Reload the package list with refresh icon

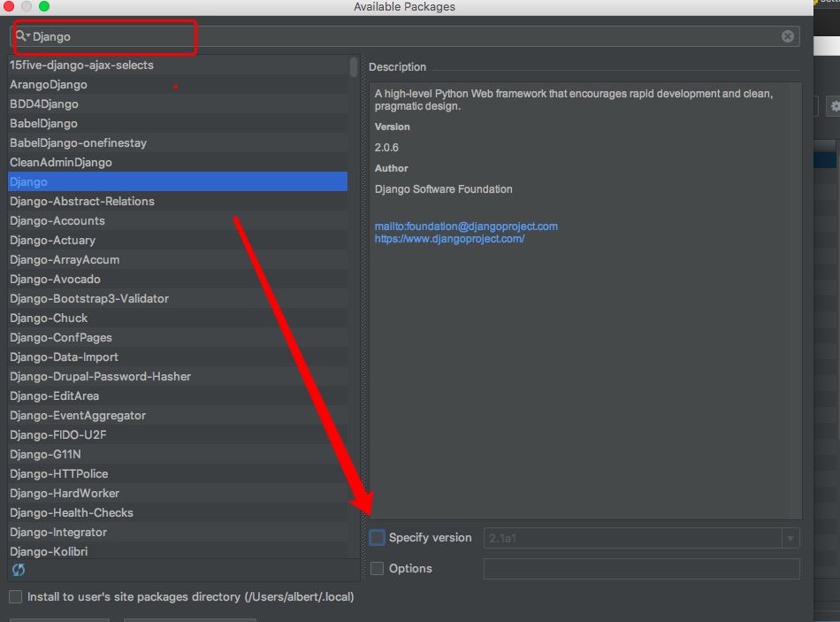(19, 570)
